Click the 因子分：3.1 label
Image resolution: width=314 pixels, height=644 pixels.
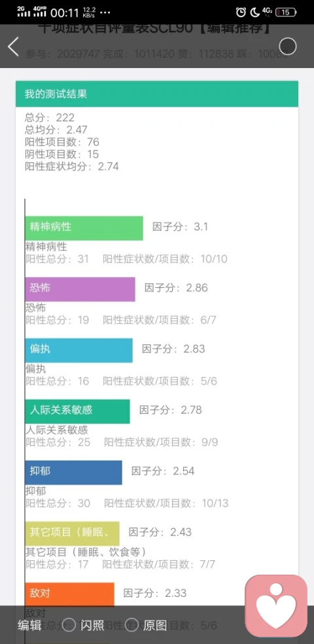tap(180, 226)
